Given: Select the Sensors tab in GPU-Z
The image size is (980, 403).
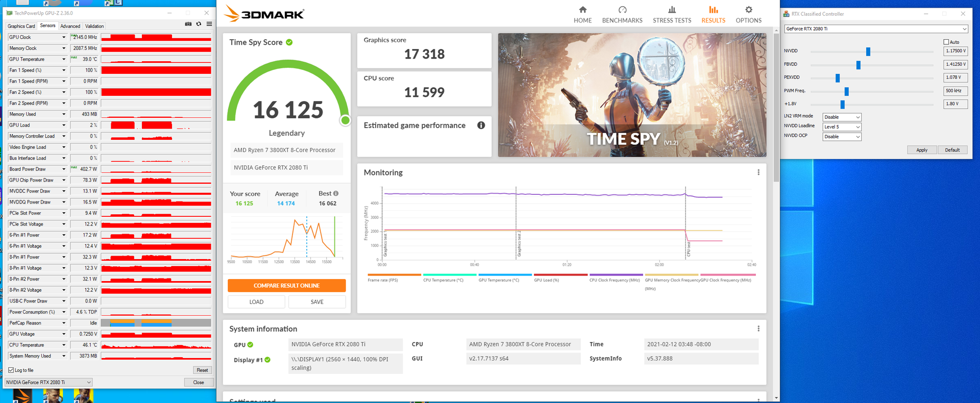Looking at the screenshot, I should pyautogui.click(x=48, y=26).
